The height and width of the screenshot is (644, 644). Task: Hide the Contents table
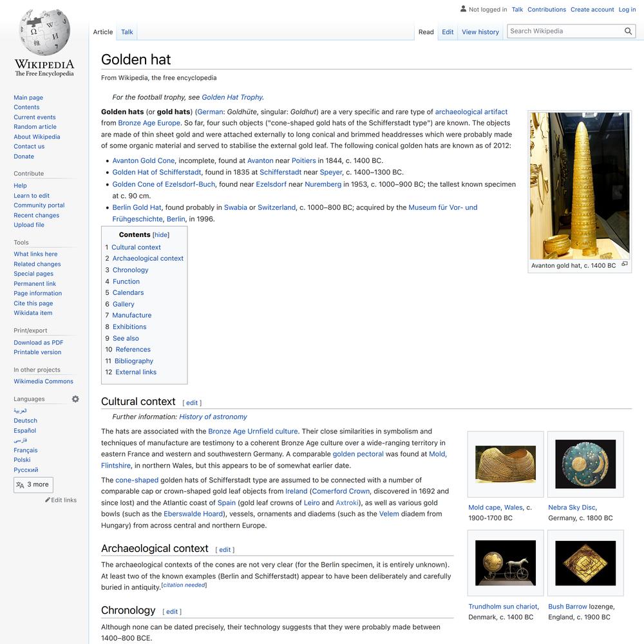tap(160, 235)
